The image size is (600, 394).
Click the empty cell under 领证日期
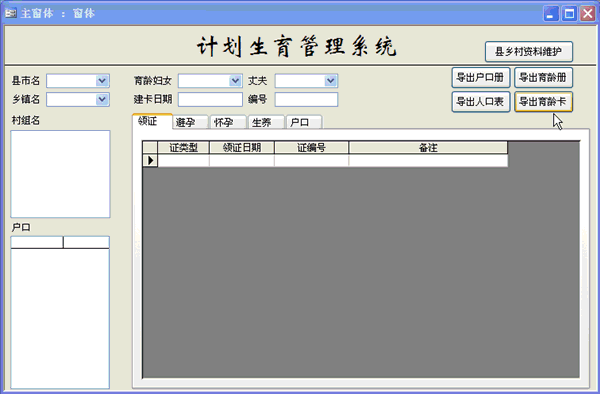tap(242, 161)
